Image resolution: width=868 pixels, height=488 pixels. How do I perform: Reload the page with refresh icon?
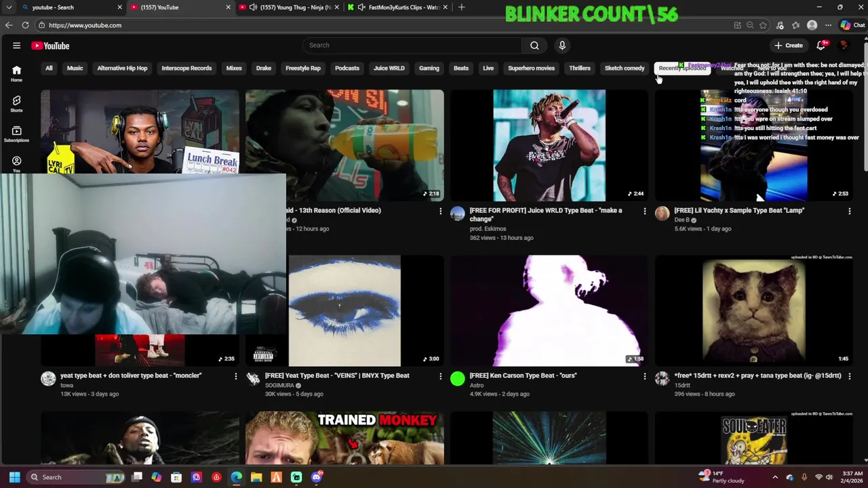coord(25,25)
